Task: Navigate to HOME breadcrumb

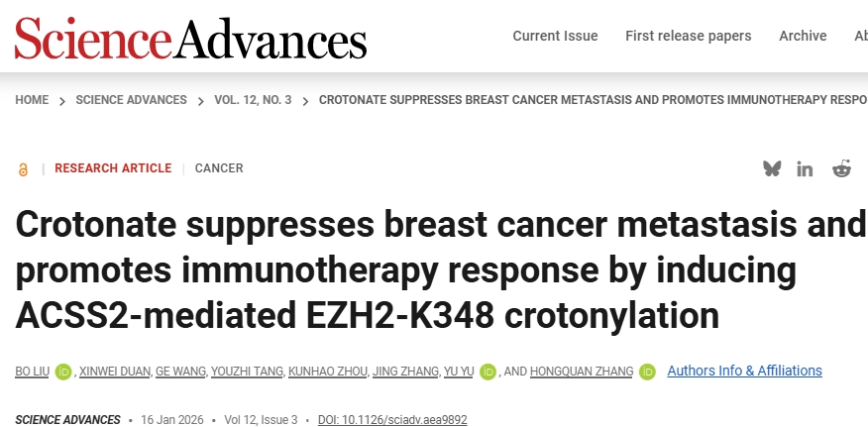Action: point(32,100)
